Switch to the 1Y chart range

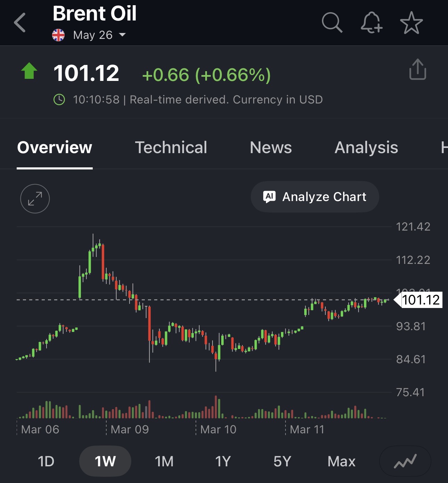point(223,461)
